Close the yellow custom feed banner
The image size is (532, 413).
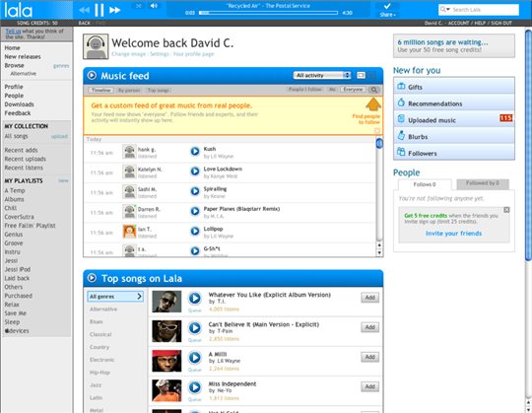click(x=377, y=131)
